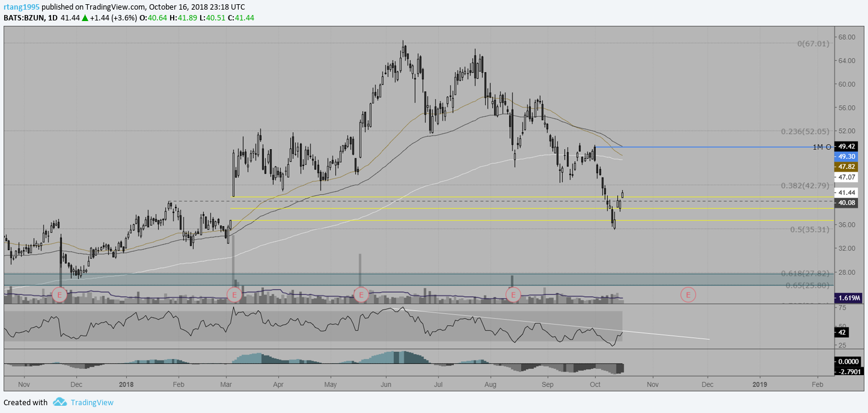Viewport: 868px width, 413px height.
Task: Click the 0.236(52.05) Fibonacci level label
Action: pos(805,132)
